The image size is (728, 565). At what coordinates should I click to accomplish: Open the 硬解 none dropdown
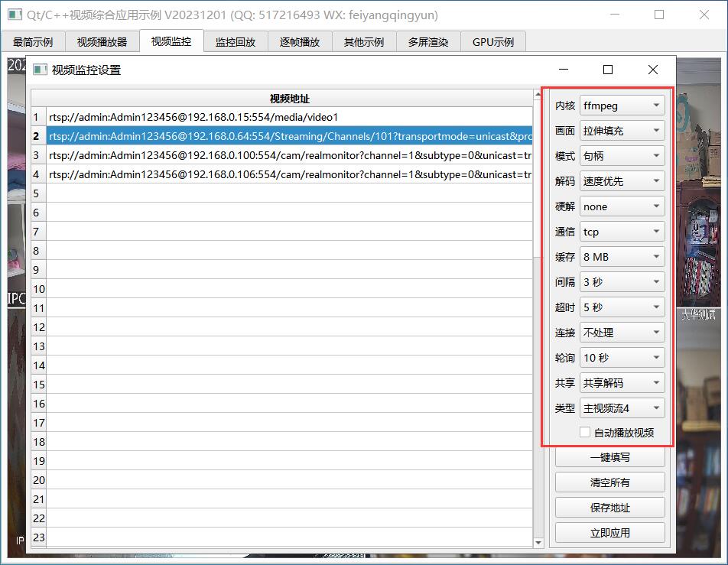tap(622, 206)
